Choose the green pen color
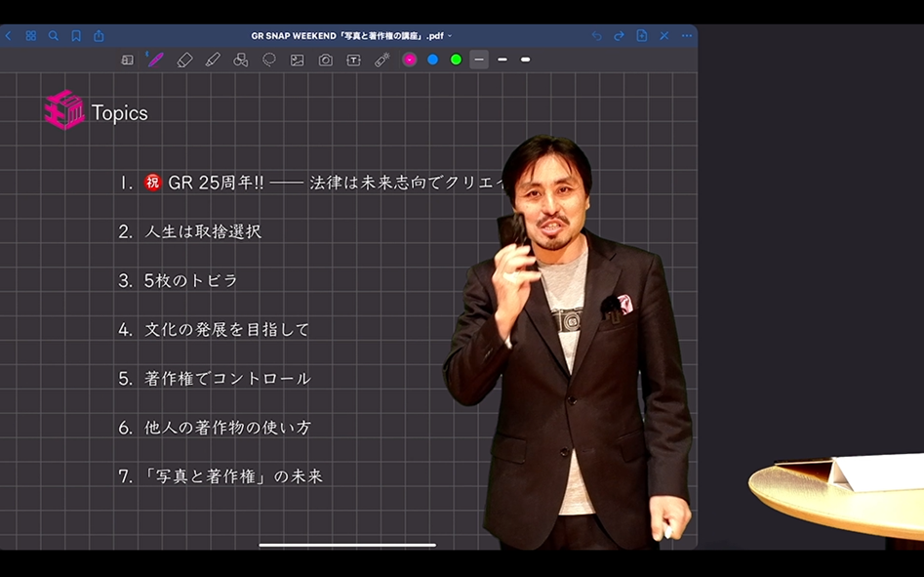Viewport: 924px width, 577px height. [x=456, y=60]
